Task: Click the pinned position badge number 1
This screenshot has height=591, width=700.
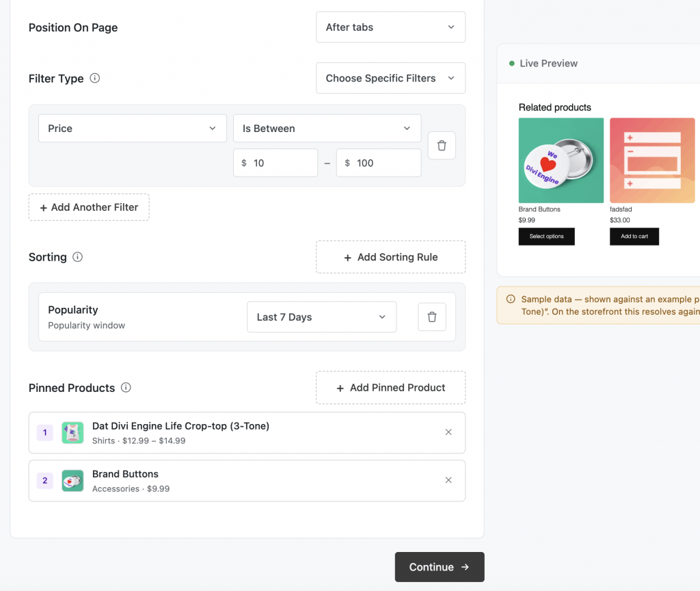Action: (x=44, y=432)
